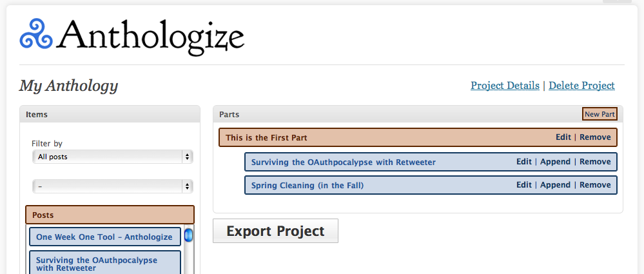Edit the Spring Cleaning (in the Fall) item
Image resolution: width=644 pixels, height=274 pixels.
point(524,185)
